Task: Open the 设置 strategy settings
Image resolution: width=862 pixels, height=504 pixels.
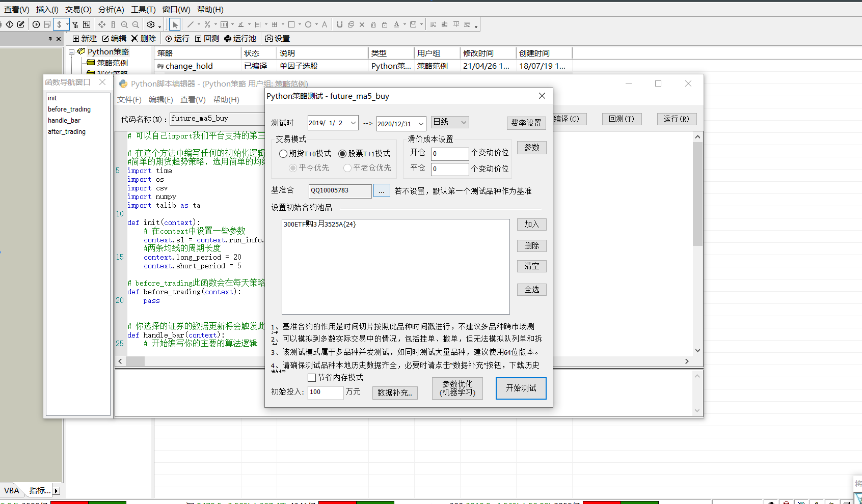Action: pos(278,39)
